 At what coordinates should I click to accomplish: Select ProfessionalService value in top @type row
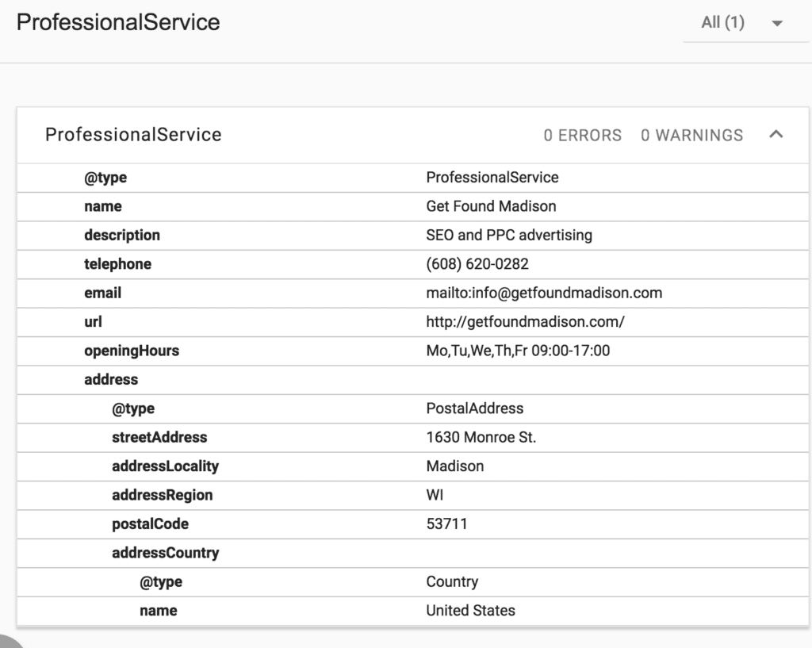[x=492, y=177]
